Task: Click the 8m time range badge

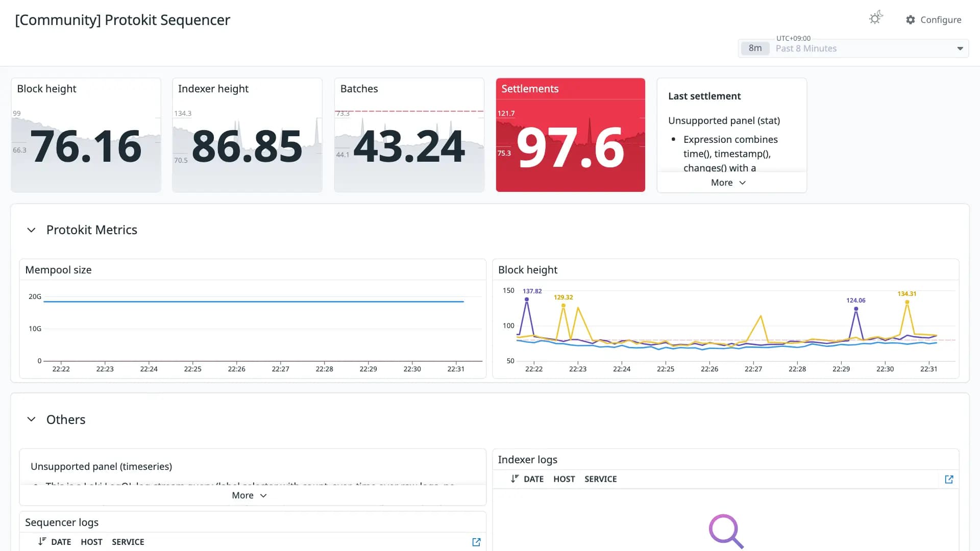Action: [x=755, y=48]
